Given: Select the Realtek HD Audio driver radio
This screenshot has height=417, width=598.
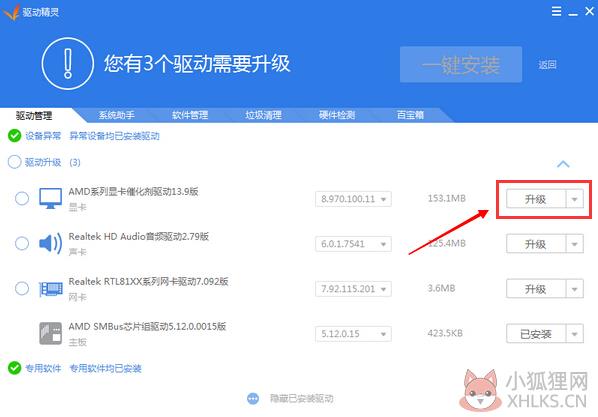Looking at the screenshot, I should click(x=22, y=243).
